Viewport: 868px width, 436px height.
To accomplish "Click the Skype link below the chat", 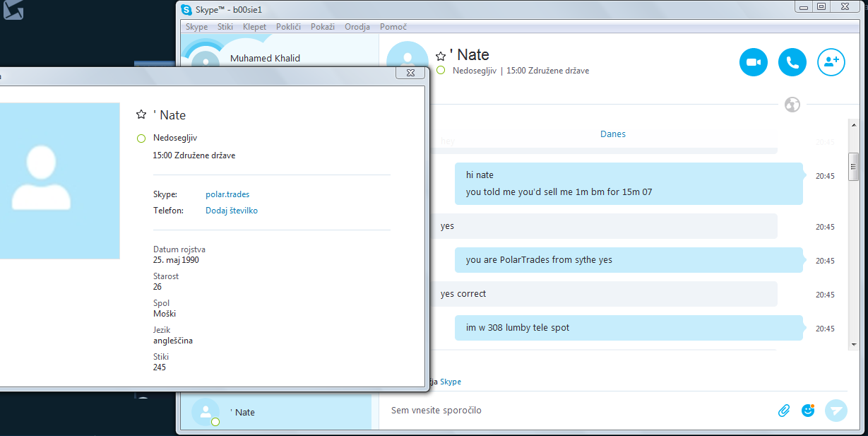I will click(x=451, y=382).
